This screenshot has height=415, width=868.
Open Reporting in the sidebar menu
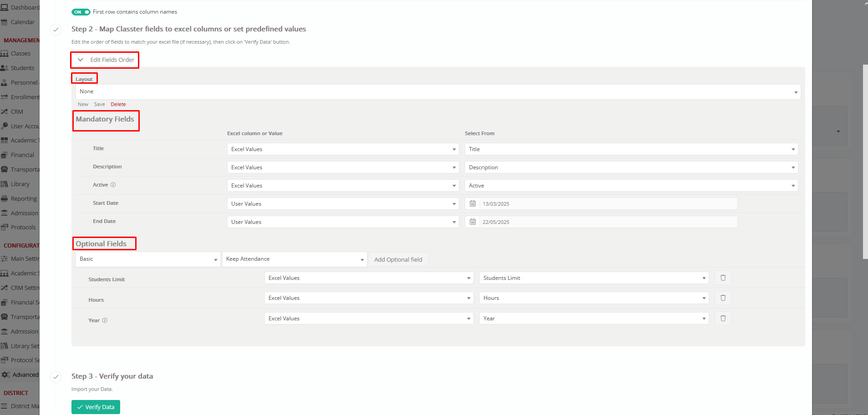click(x=24, y=199)
